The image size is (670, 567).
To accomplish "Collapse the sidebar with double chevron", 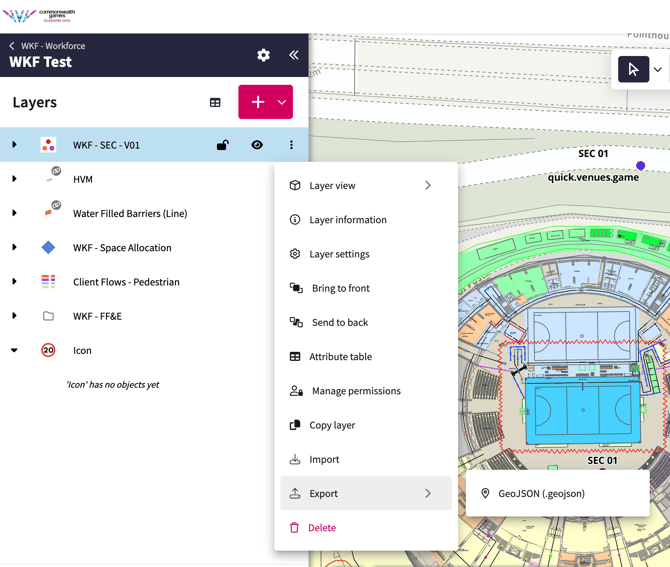I will point(293,56).
